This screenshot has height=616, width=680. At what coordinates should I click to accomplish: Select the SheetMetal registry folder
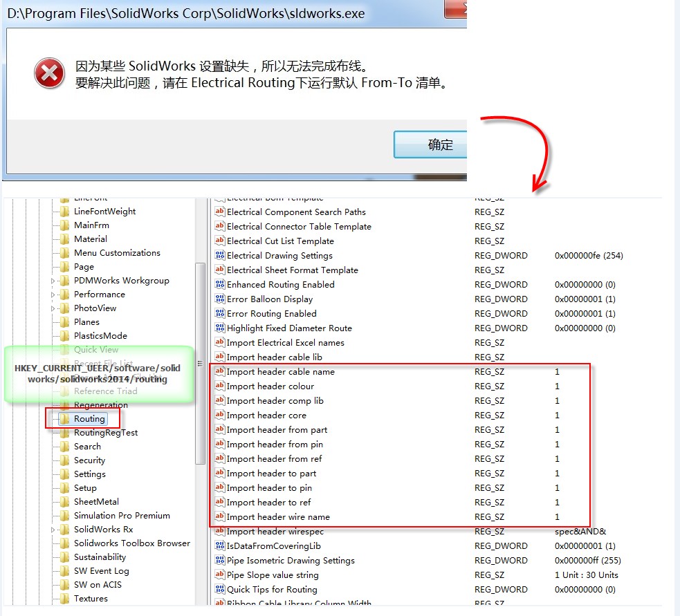click(96, 502)
